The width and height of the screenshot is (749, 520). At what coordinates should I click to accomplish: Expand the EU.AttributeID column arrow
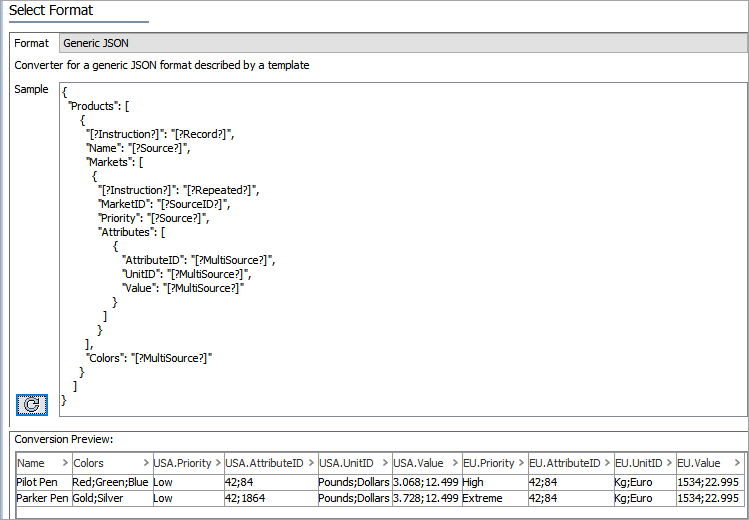pyautogui.click(x=607, y=463)
